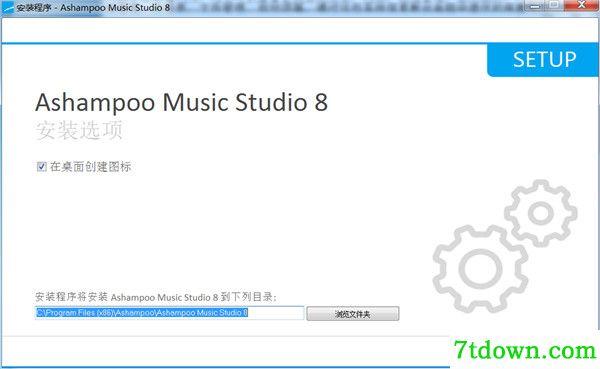The image size is (600, 369).
Task: Click the large gray gear graphic
Action: point(480,269)
